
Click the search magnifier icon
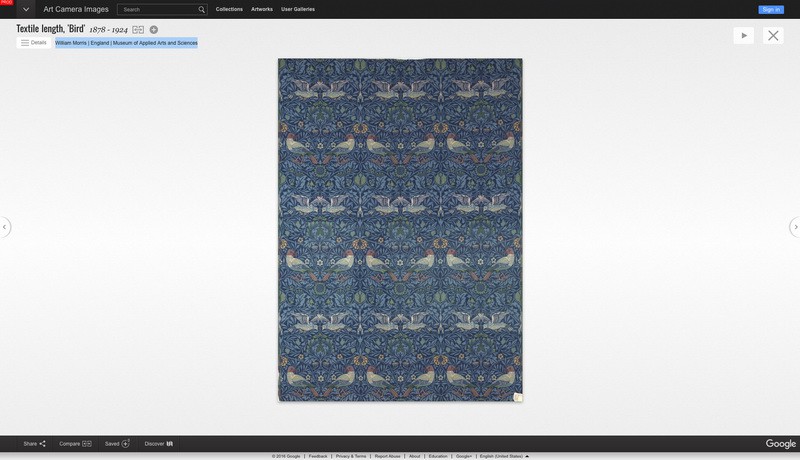pyautogui.click(x=201, y=9)
